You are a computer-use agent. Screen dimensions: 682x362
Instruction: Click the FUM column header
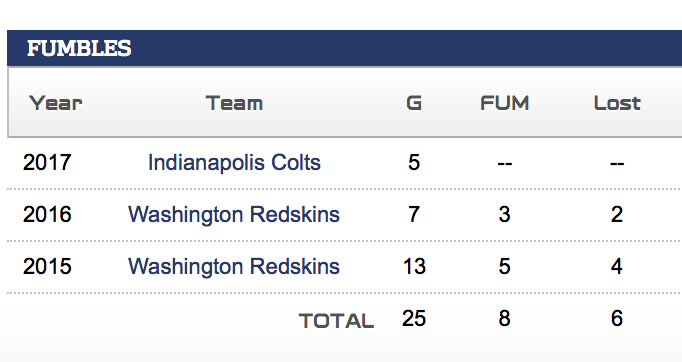tap(505, 104)
